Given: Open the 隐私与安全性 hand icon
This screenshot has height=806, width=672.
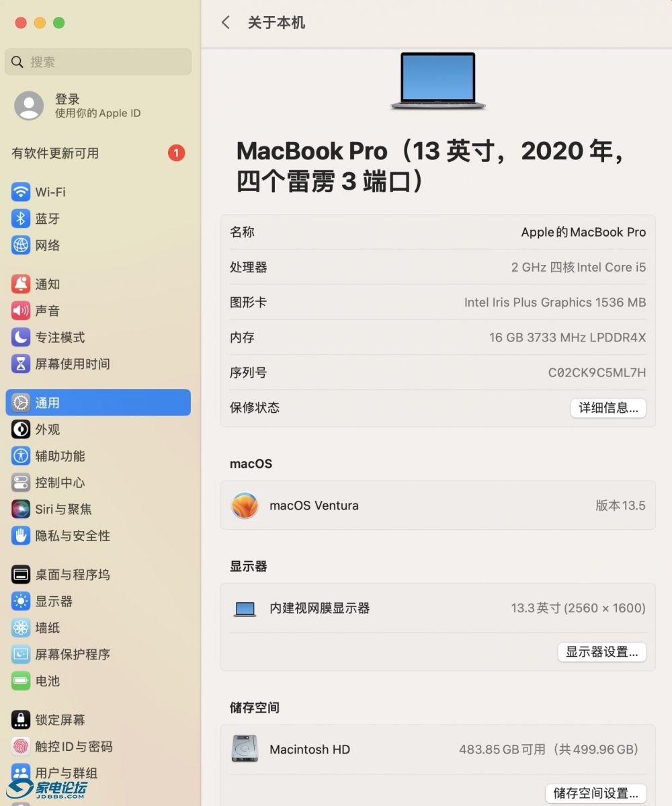Looking at the screenshot, I should pos(21,536).
